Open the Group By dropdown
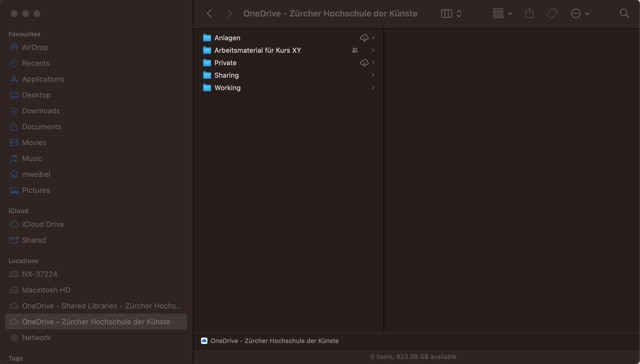Viewport: 640px width, 364px height. (x=502, y=13)
